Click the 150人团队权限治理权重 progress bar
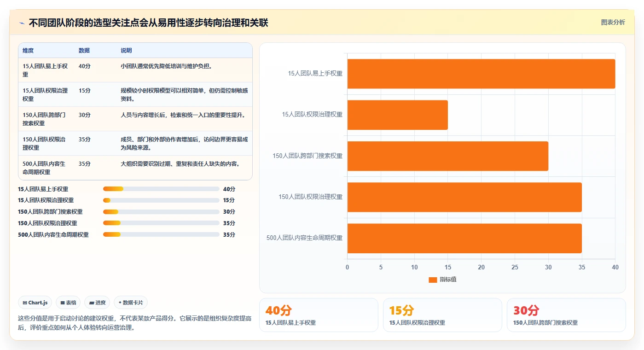The width and height of the screenshot is (644, 350). [x=161, y=223]
